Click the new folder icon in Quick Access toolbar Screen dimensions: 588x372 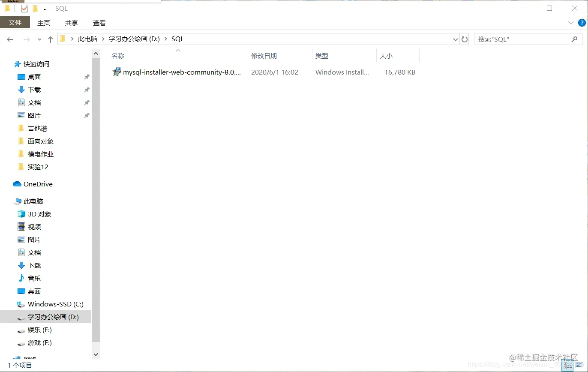(35, 8)
